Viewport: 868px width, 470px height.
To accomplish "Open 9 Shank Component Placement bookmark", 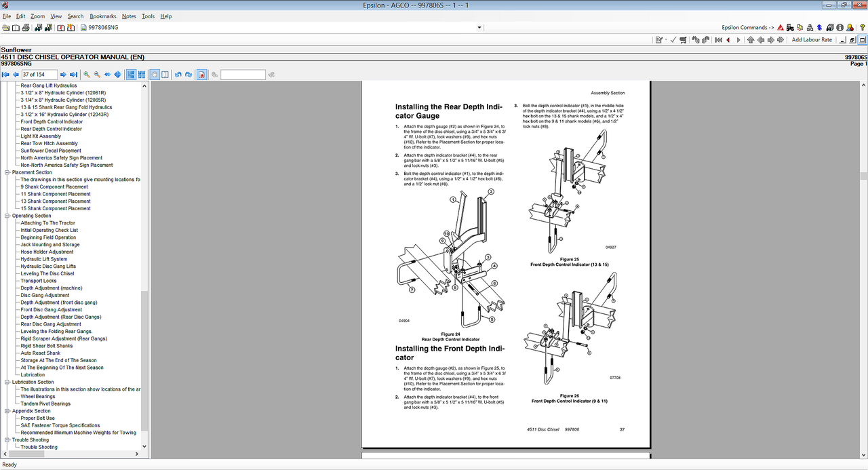I will coord(54,187).
